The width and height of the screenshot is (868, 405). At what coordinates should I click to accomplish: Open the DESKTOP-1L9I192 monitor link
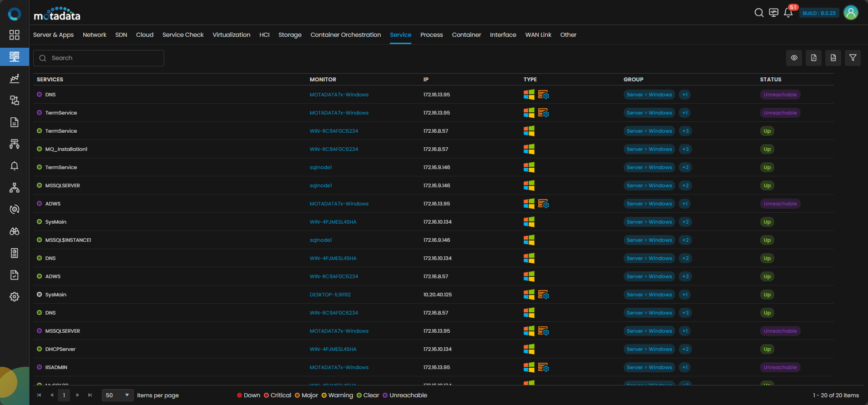coord(330,295)
